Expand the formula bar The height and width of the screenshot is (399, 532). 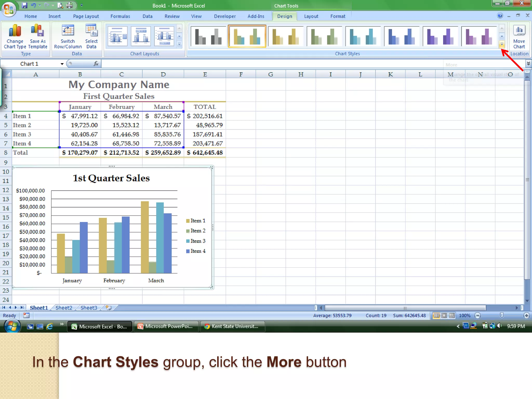[x=528, y=63]
